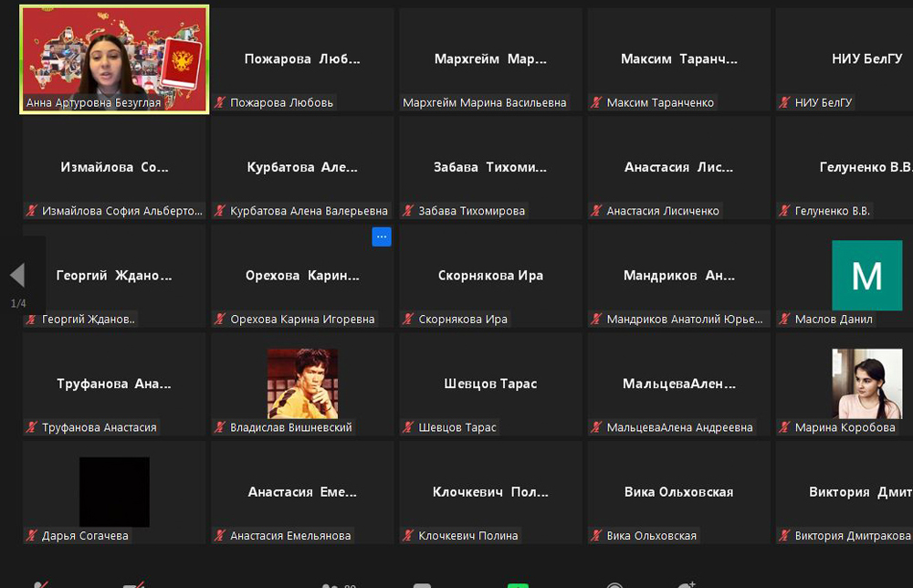Click Владислав Вишневский's Bruce Lee profile picture
The image size is (913, 588).
pos(302,383)
